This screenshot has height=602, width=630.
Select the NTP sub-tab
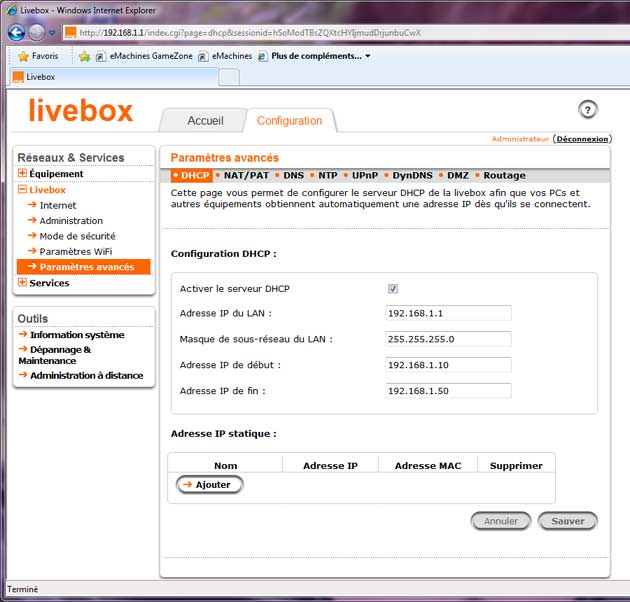click(x=328, y=176)
